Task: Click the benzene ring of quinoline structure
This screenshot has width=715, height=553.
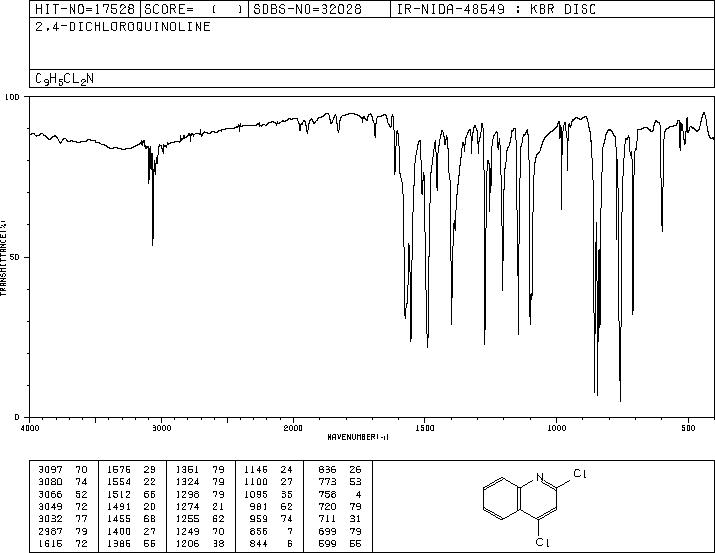Action: point(502,499)
